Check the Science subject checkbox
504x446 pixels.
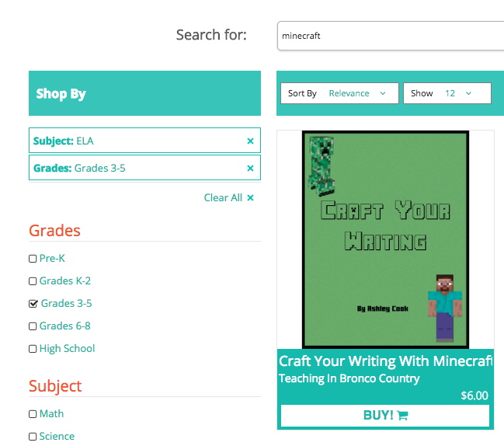point(33,437)
